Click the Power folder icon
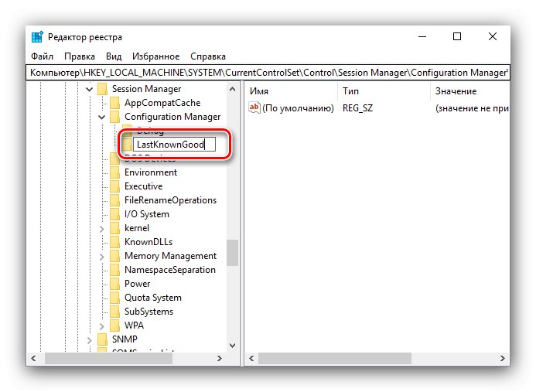Screen dimensions: 536x392 click(x=114, y=285)
